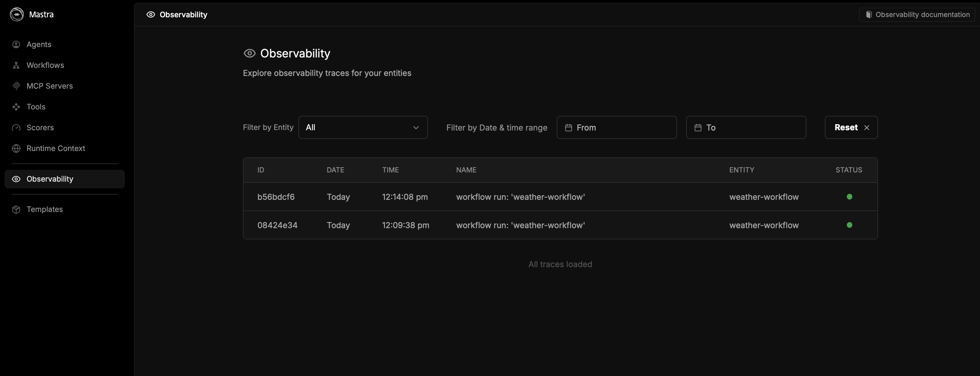Go to Runtime Context page
The width and height of the screenshot is (980, 376).
(x=55, y=148)
